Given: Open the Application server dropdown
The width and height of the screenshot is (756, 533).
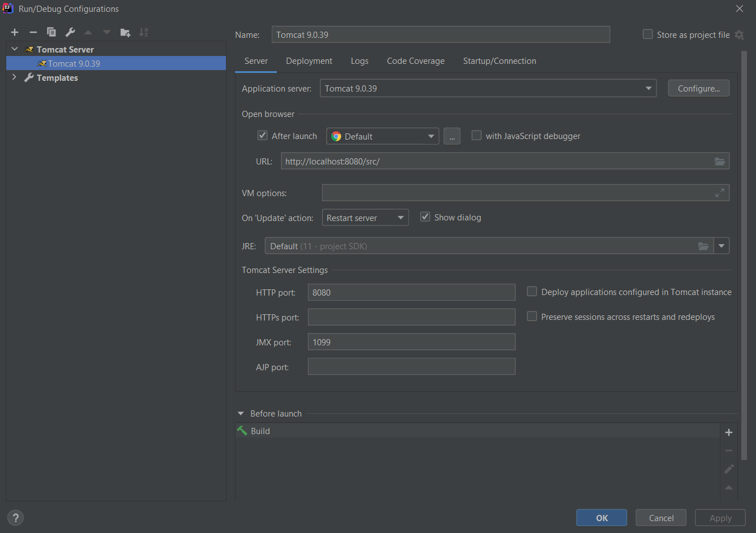Looking at the screenshot, I should coord(488,88).
